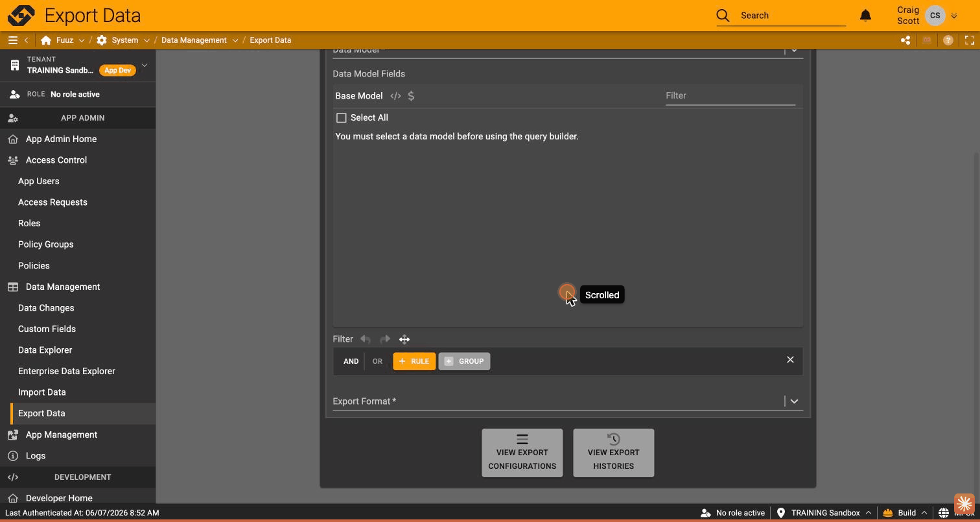Toggle the hamburger navigation menu
The image size is (980, 522).
click(12, 40)
